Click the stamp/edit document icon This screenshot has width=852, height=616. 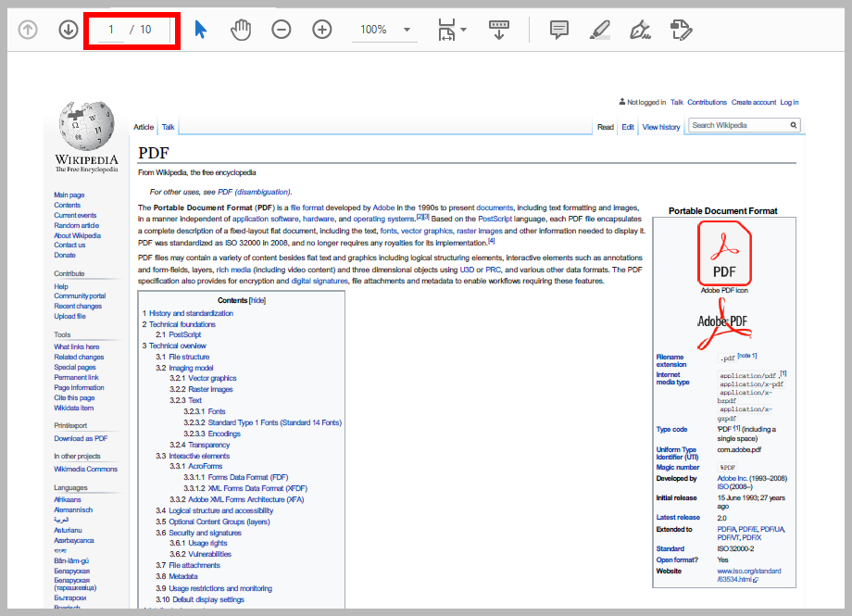(681, 30)
